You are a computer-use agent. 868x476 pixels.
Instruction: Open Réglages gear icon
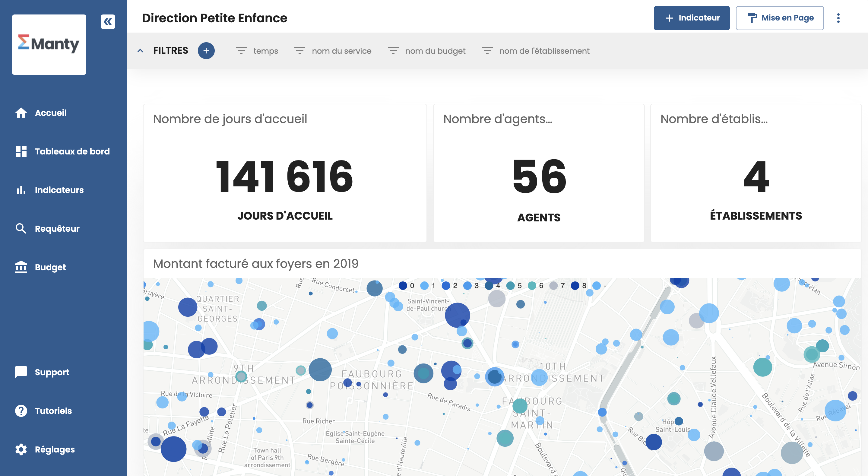(x=21, y=449)
